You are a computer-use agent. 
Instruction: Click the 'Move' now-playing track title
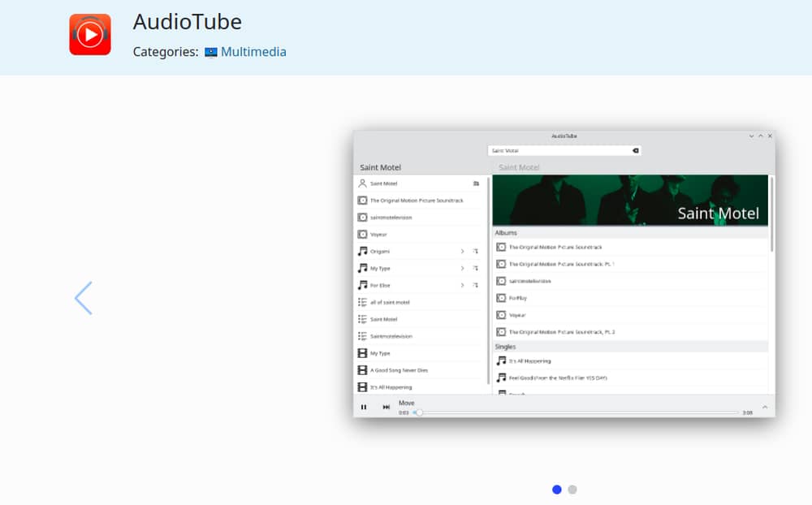407,403
